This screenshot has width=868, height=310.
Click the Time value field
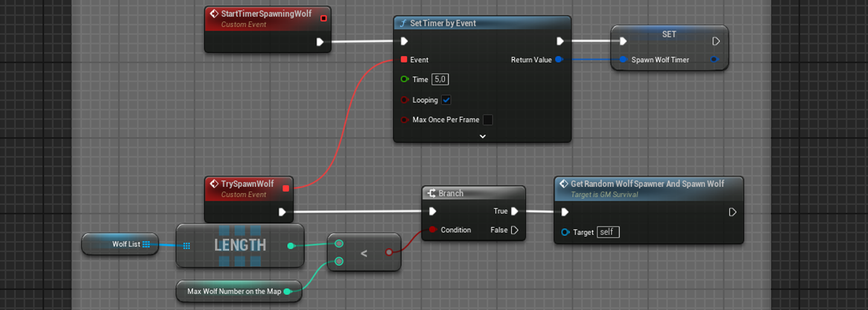440,79
